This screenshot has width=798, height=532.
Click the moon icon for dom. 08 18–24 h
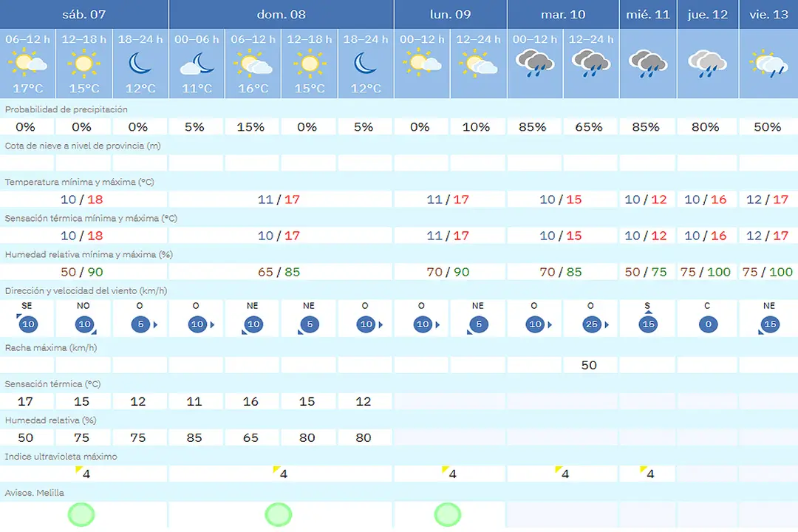coord(366,64)
